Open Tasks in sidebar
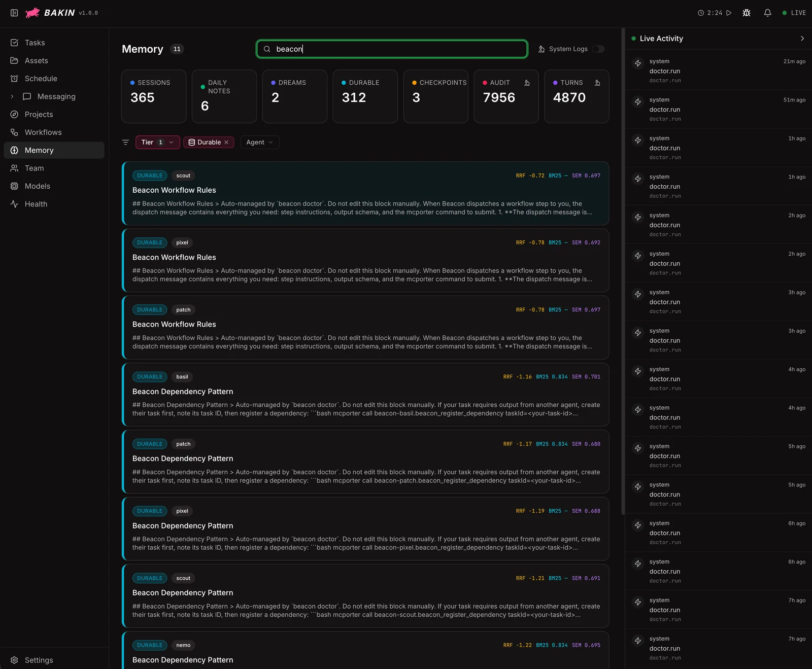Viewport: 812px width, 669px height. pos(54,43)
